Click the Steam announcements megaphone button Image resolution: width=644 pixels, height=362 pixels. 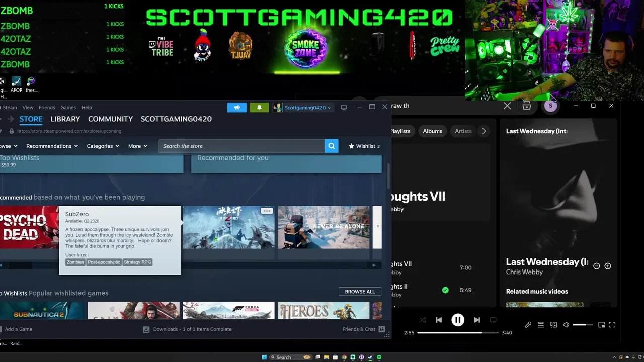pyautogui.click(x=237, y=107)
